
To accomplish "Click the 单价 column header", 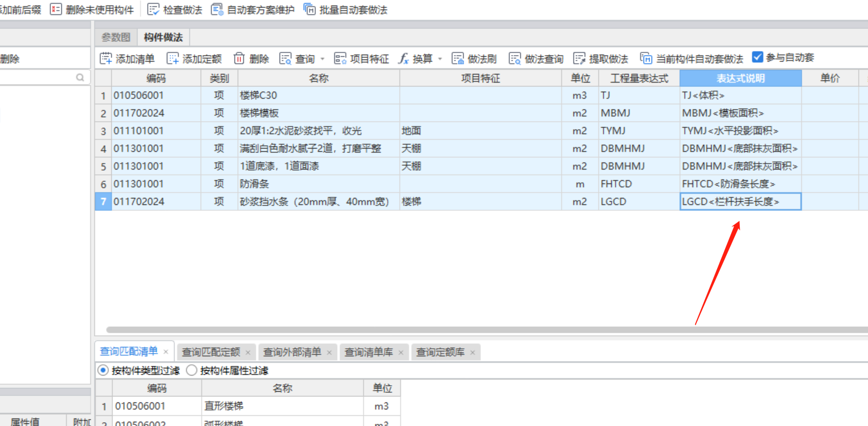I will 830,78.
